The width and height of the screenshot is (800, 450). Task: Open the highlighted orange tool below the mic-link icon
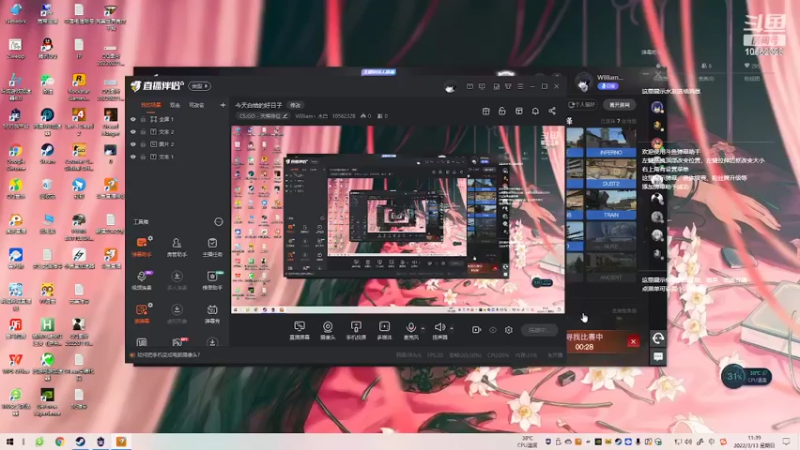tap(142, 313)
